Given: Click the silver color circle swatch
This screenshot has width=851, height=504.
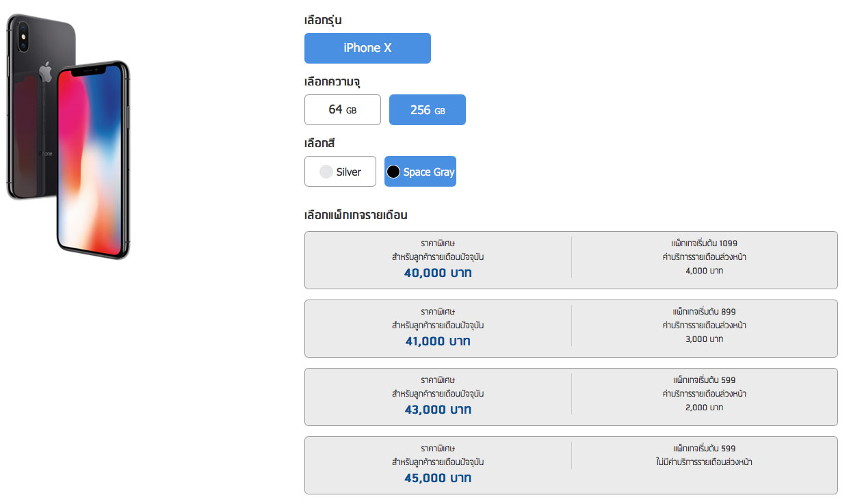Looking at the screenshot, I should 326,172.
